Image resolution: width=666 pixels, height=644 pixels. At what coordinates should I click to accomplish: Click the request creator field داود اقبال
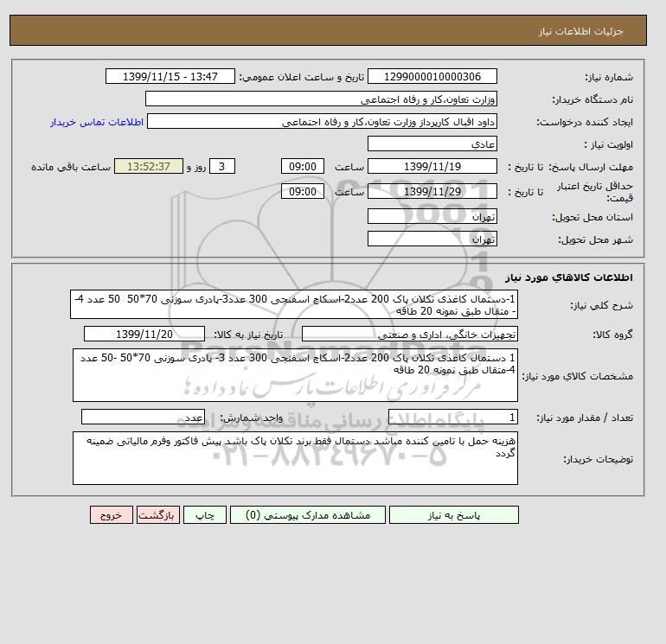322,121
